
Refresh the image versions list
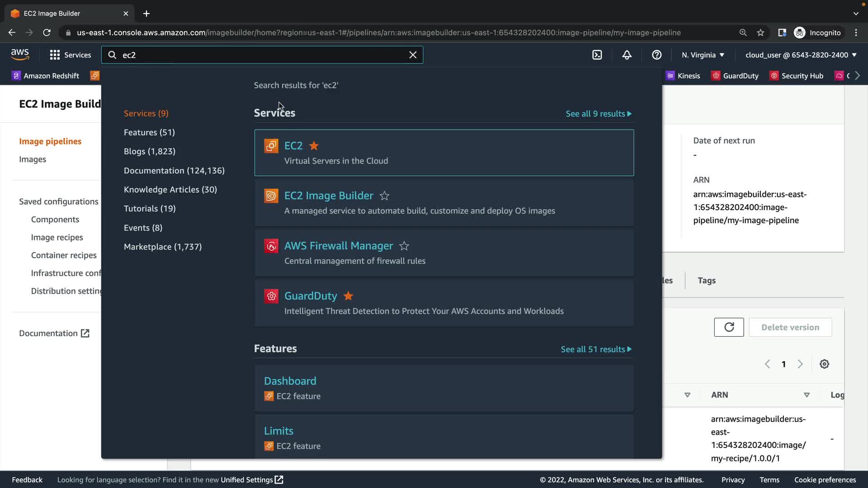pos(729,327)
